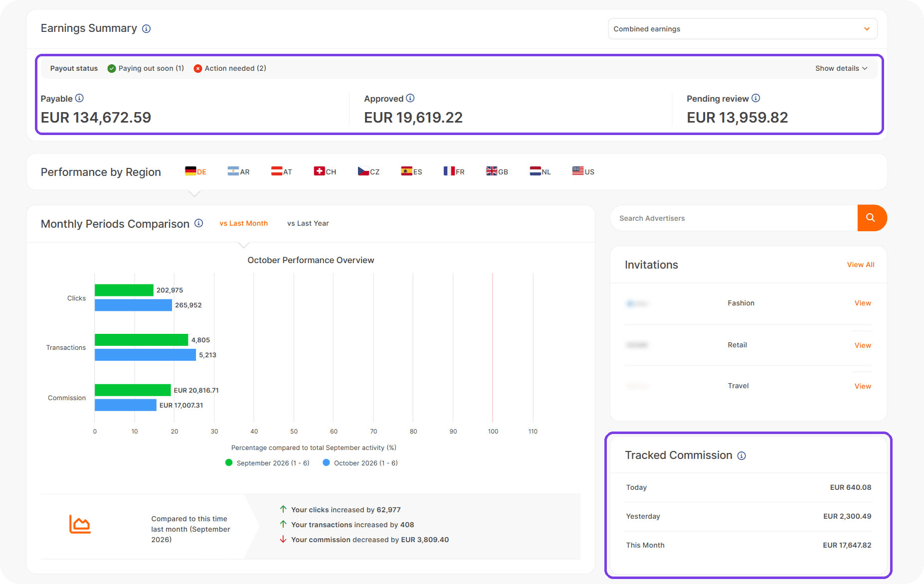
Task: Click View link for Travel invitation
Action: tap(863, 386)
